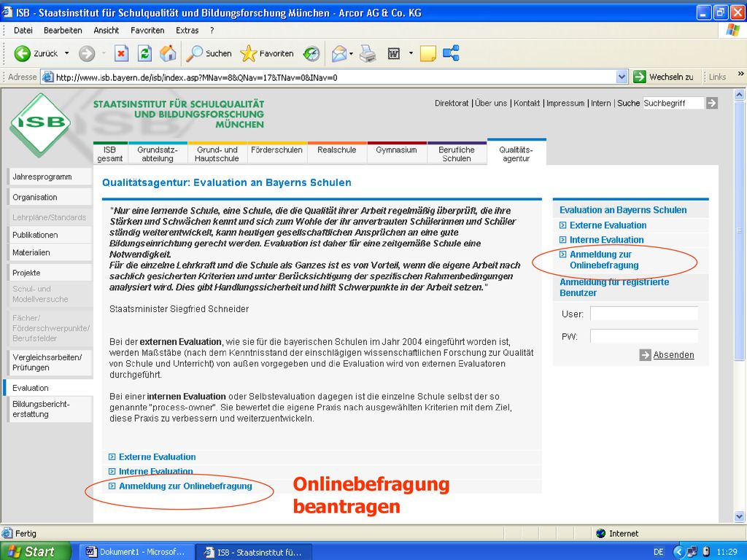Click the page icon in the address bar
The height and width of the screenshot is (560, 747).
tap(47, 77)
